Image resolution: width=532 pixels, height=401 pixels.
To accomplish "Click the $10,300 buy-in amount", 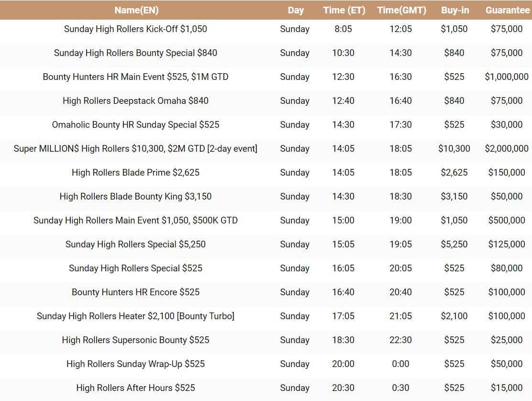I will pyautogui.click(x=454, y=149).
